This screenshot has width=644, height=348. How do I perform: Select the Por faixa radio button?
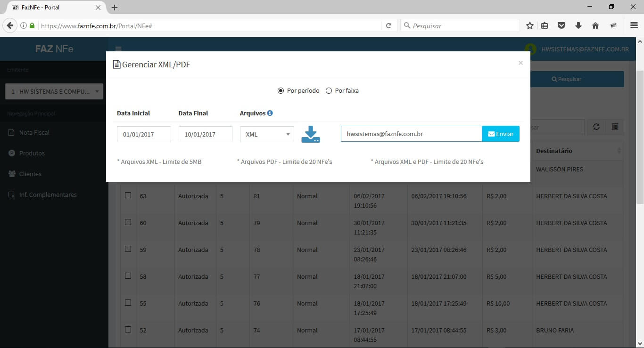click(x=329, y=90)
